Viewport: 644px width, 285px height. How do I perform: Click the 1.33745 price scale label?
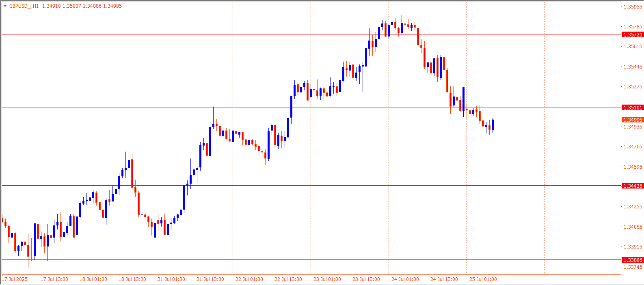coord(633,267)
